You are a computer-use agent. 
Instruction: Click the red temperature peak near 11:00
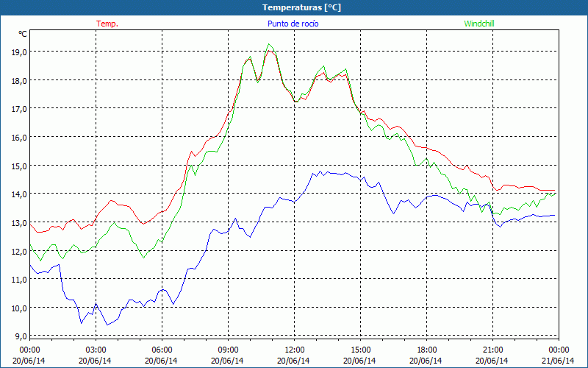tap(269, 50)
